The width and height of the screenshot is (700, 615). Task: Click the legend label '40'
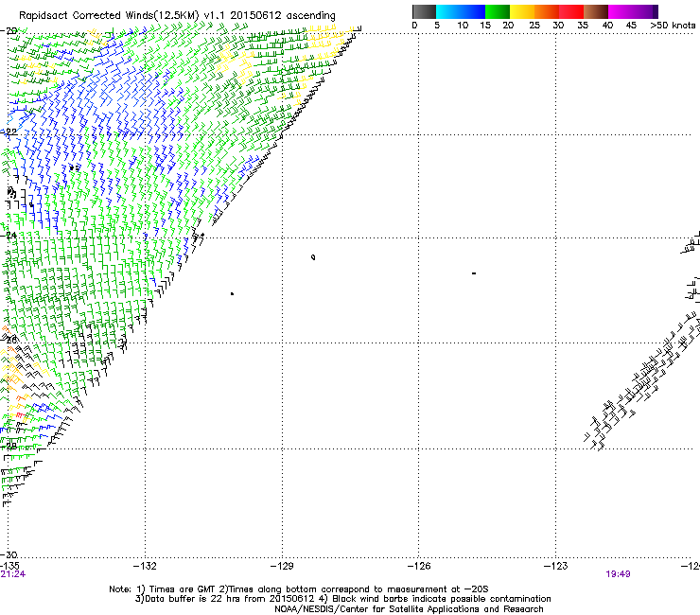[607, 26]
